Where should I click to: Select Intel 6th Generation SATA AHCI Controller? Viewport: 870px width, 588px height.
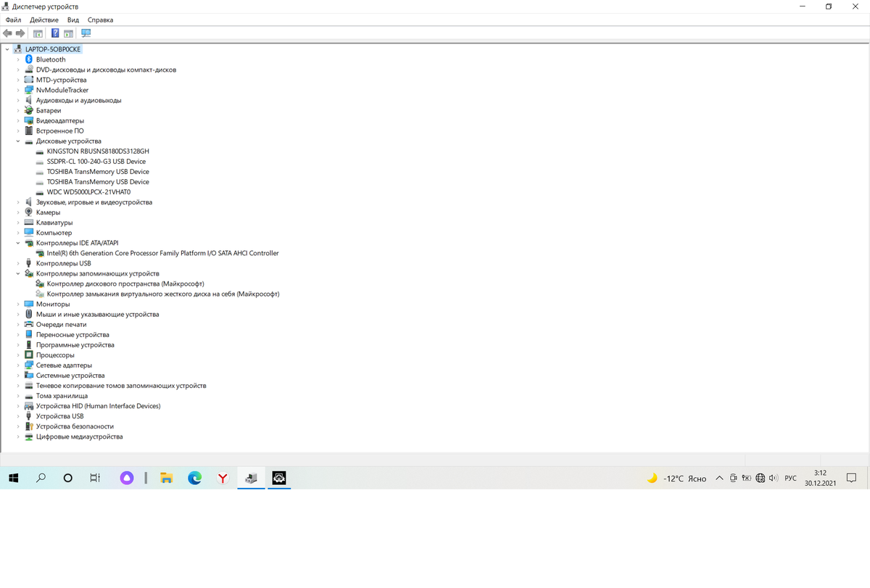[162, 253]
